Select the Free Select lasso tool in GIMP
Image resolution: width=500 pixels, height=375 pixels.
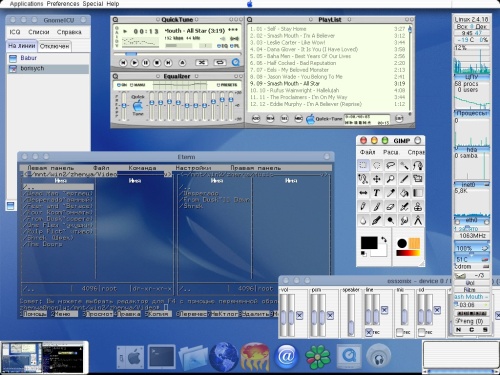click(x=390, y=165)
